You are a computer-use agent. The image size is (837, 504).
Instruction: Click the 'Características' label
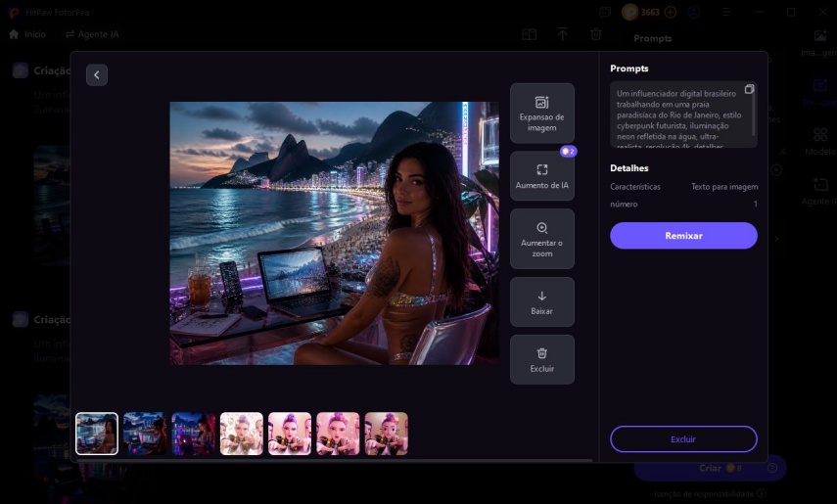[635, 187]
